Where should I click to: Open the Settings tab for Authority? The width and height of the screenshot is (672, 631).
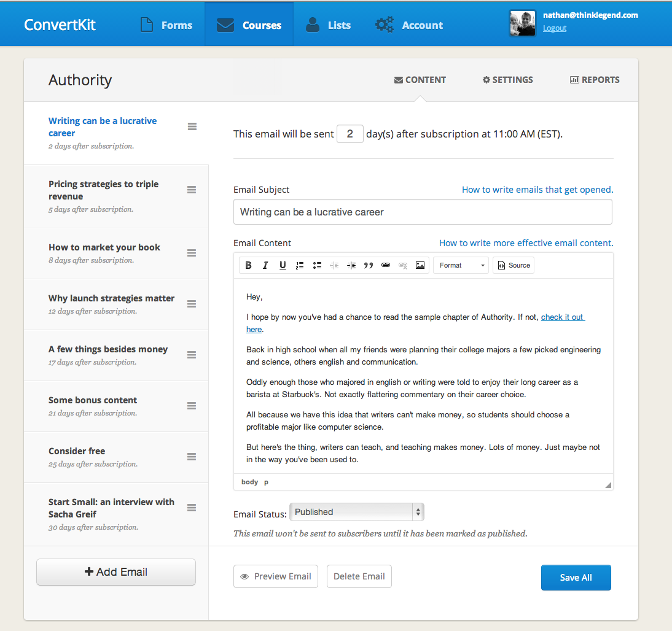[x=507, y=80]
